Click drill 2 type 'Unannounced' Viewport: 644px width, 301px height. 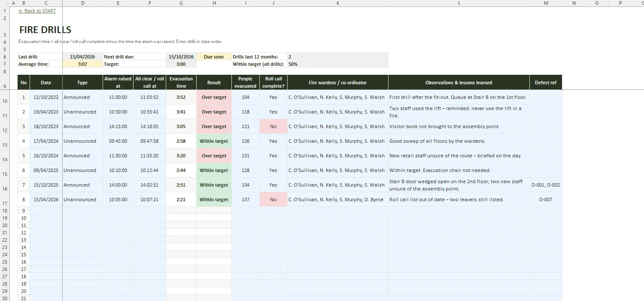(x=82, y=112)
